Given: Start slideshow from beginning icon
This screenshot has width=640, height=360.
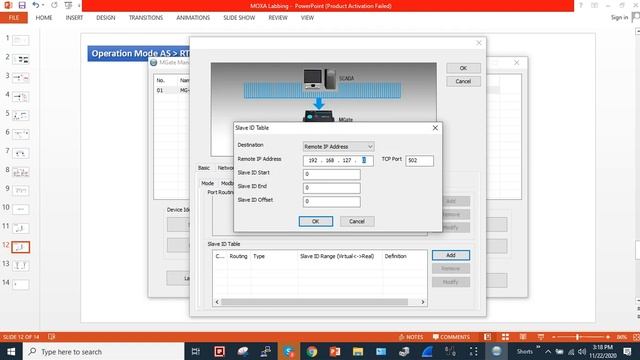Looking at the screenshot, I should 68,5.
